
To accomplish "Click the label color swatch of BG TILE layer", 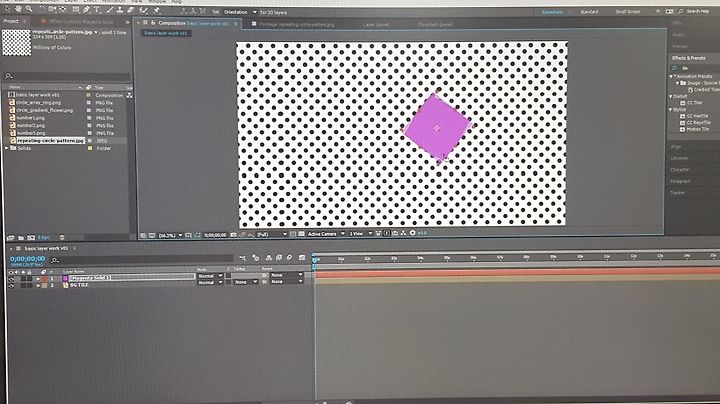I will pyautogui.click(x=44, y=285).
